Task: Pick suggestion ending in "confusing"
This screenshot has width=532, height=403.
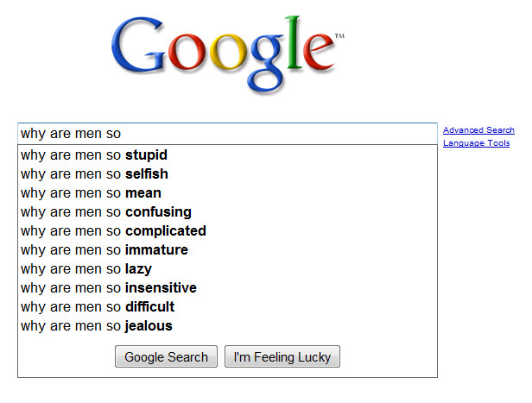Action: [106, 212]
